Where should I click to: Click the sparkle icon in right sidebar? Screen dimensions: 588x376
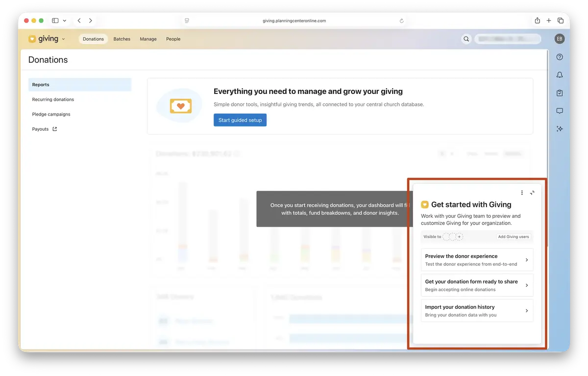tap(560, 129)
